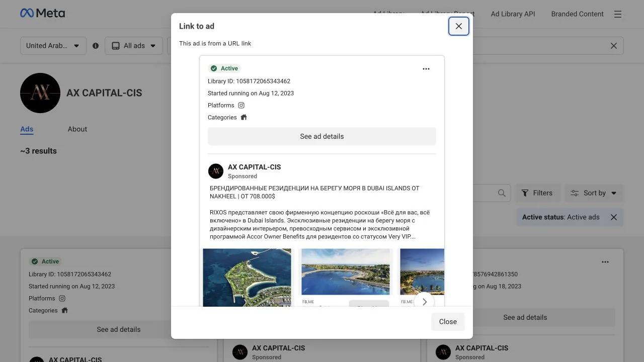Open three-dot menu on right ad card
This screenshot has height=362, width=644.
pyautogui.click(x=605, y=262)
